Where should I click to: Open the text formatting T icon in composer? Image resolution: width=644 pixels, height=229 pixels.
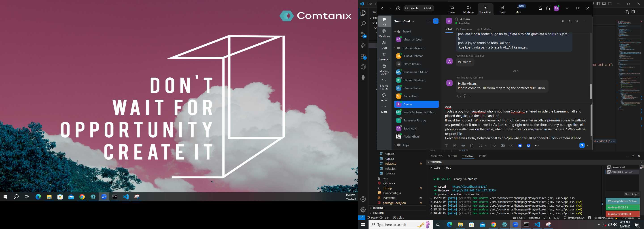[446, 146]
